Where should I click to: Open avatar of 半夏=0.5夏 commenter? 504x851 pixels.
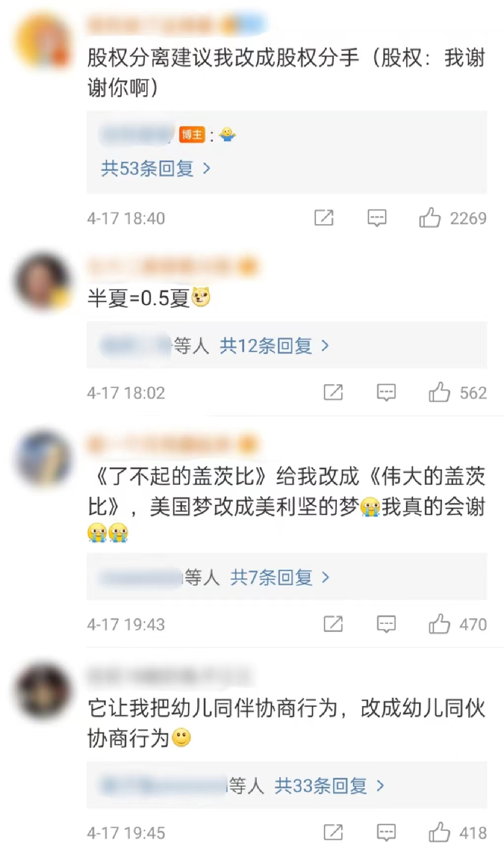pos(43,280)
